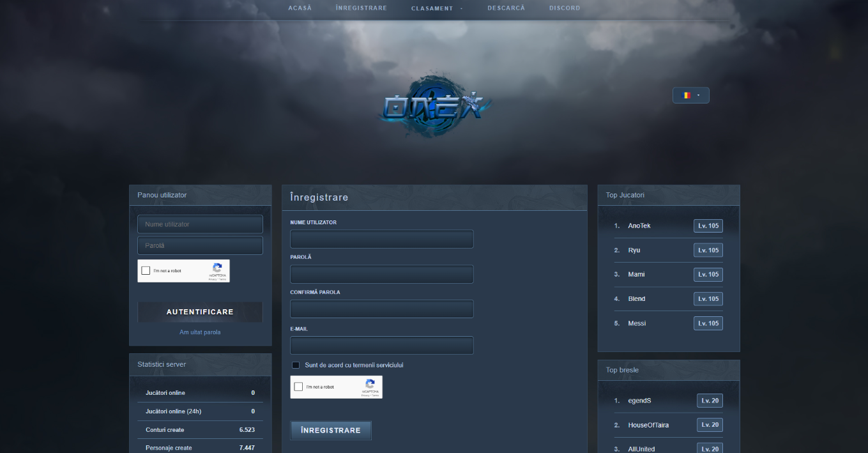Open the ACASĂ menu item

[300, 8]
